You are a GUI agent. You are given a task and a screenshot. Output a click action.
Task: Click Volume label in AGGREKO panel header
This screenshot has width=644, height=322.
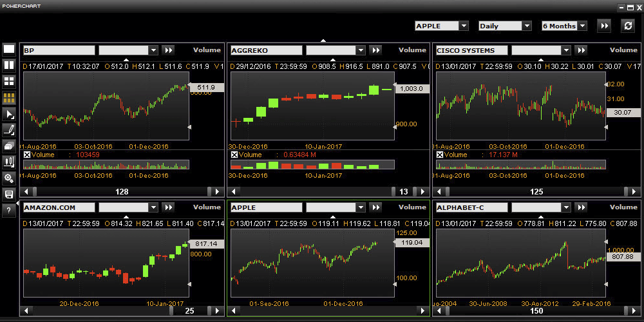(x=412, y=50)
